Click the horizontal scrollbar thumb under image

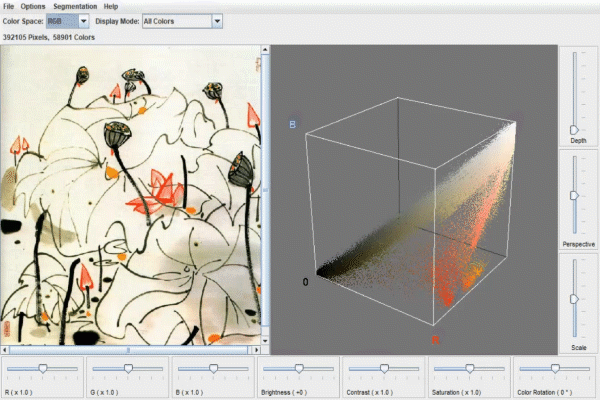(129, 349)
